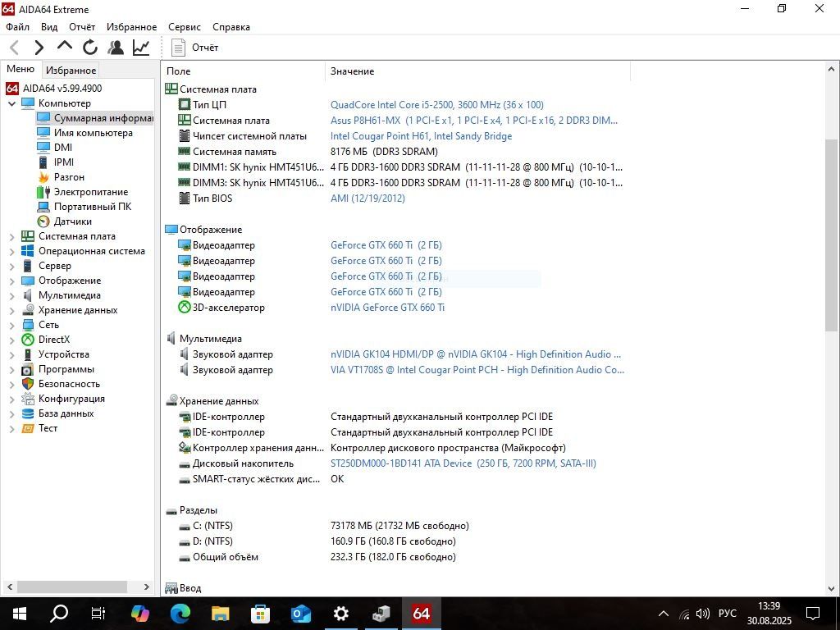Expand the Системная плата tree node

[x=11, y=236]
